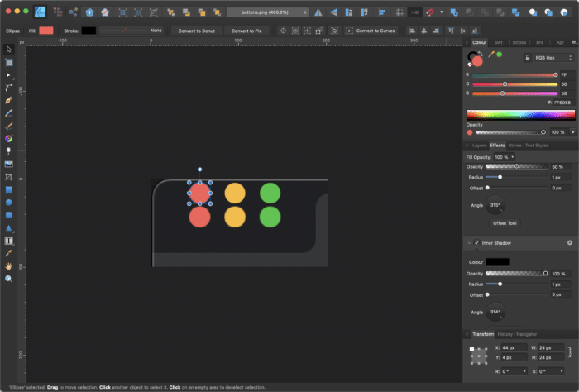Viewport: 579px width, 392px height.
Task: Switch to the Layers tab
Action: pyautogui.click(x=479, y=146)
